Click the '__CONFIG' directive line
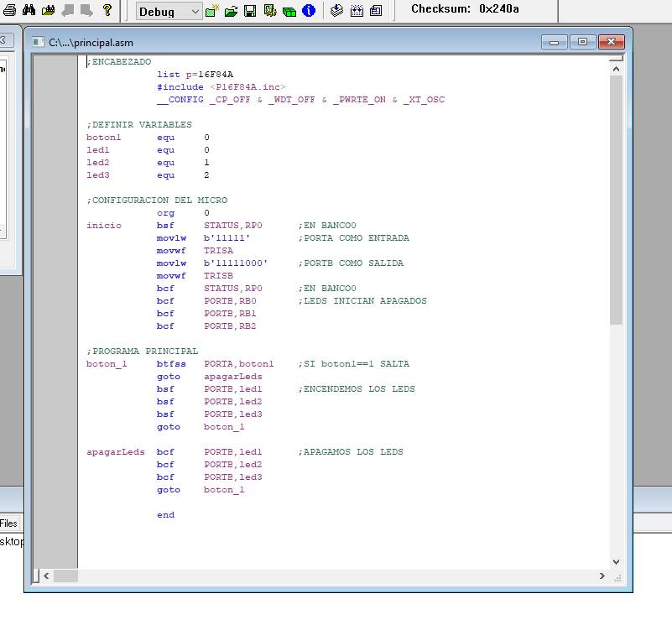Viewport: 672px width, 625px height. tap(301, 100)
